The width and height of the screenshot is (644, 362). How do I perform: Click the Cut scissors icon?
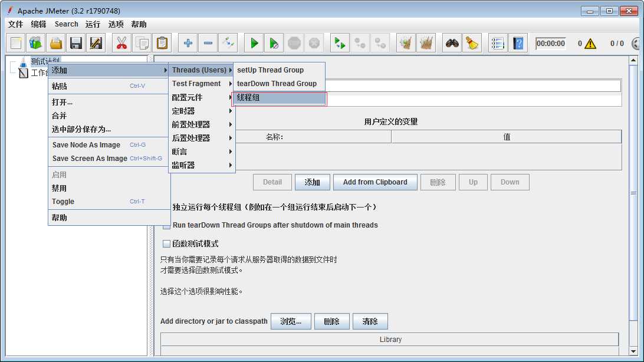point(121,43)
